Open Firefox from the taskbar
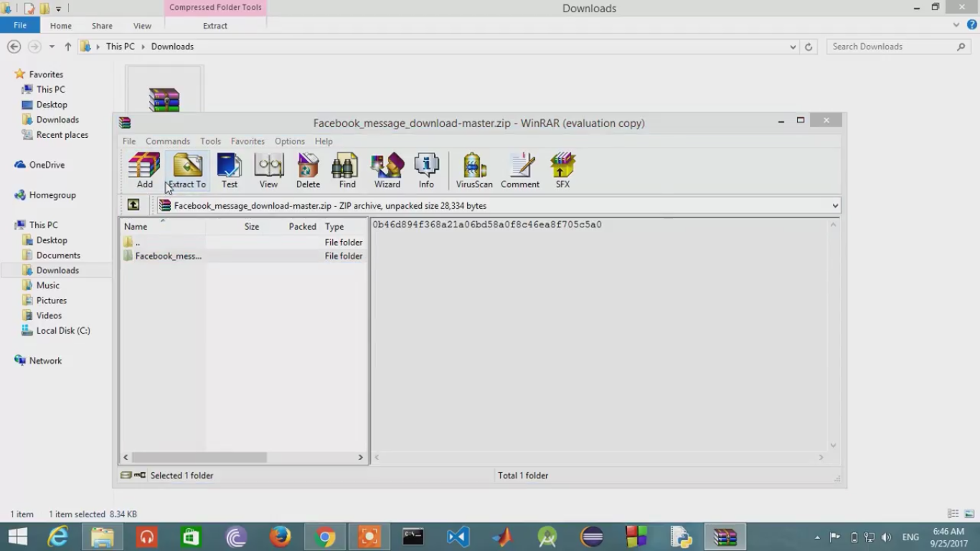The height and width of the screenshot is (551, 980). click(280, 537)
